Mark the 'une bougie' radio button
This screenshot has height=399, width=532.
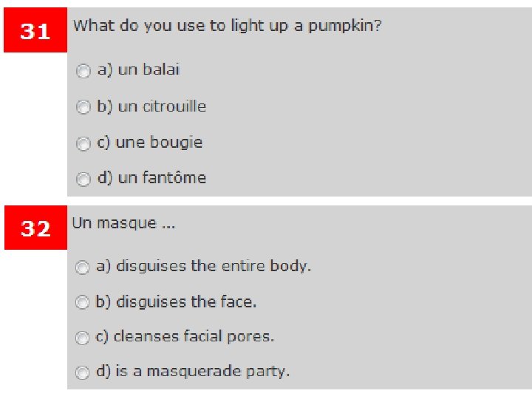(x=83, y=143)
